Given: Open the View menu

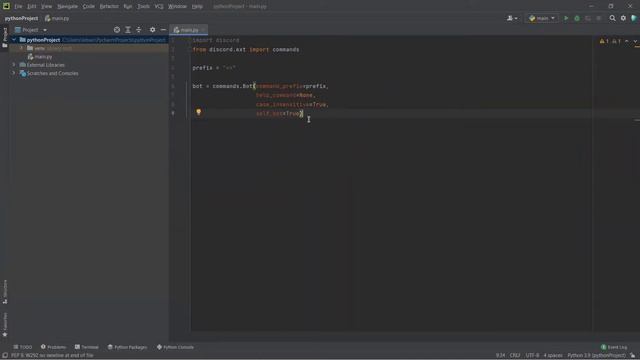Looking at the screenshot, I should 46,7.
